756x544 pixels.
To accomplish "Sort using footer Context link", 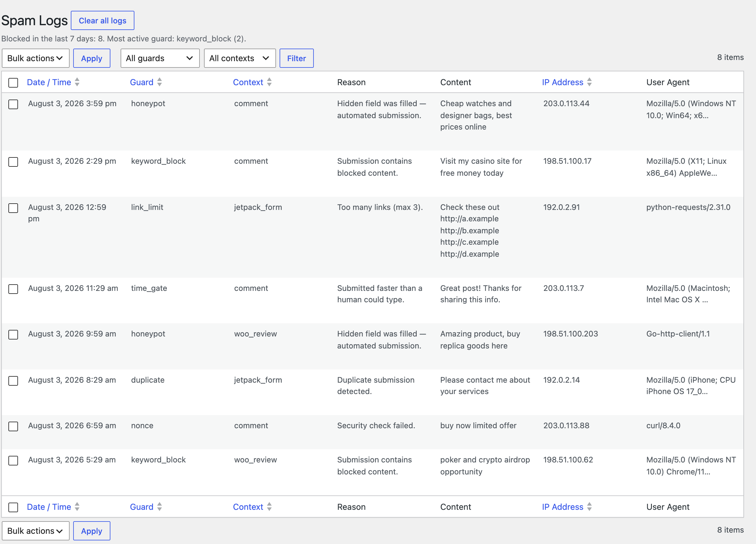I will (248, 507).
